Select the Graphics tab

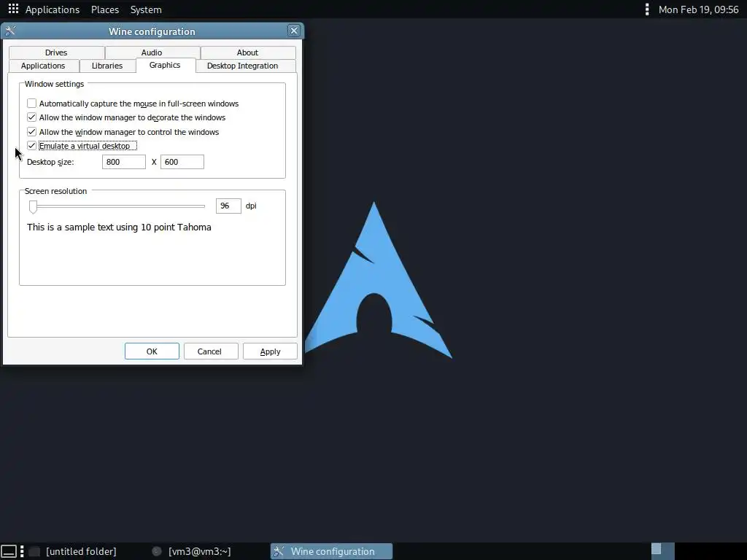(165, 65)
